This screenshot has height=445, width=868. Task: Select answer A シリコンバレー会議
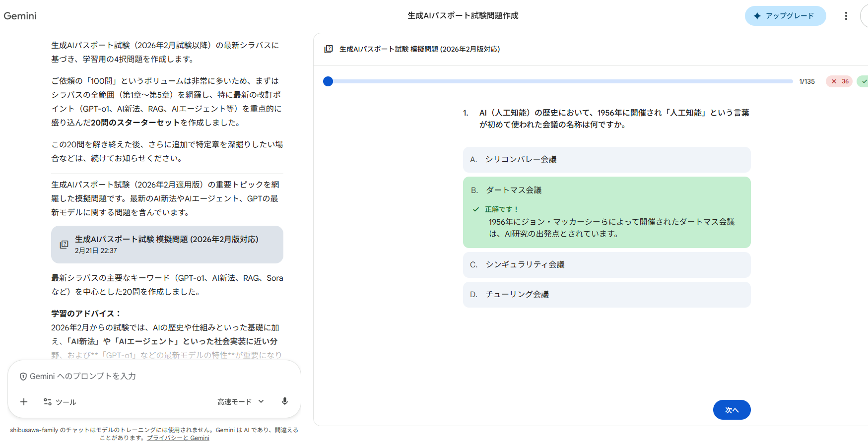click(606, 160)
